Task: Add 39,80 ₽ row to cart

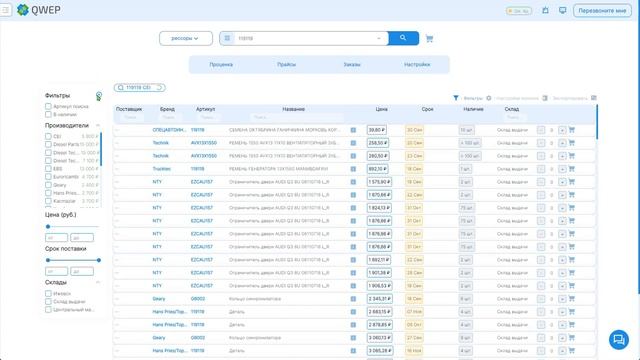Action: click(571, 130)
